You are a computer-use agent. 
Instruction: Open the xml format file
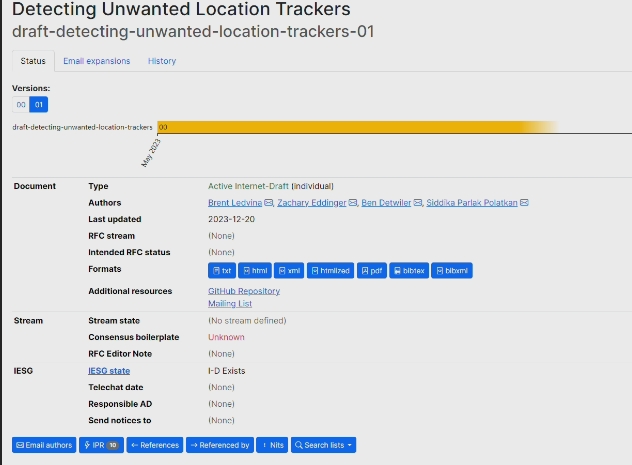(x=289, y=271)
